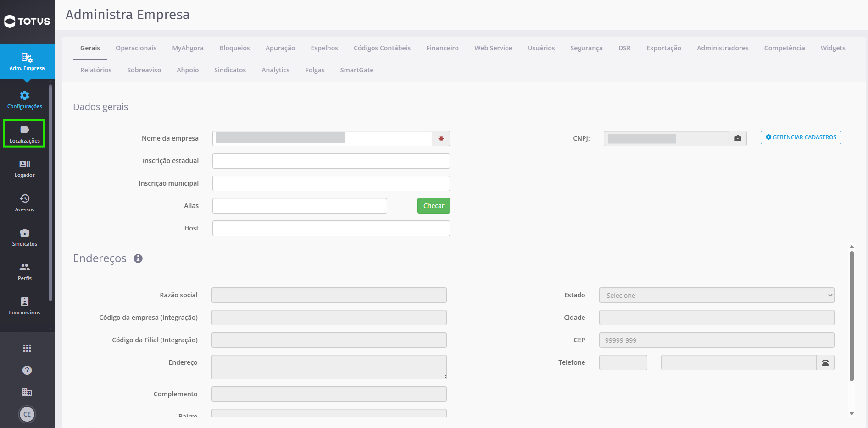
Task: Click the addresses panel scrollbar up arrow
Action: [851, 247]
